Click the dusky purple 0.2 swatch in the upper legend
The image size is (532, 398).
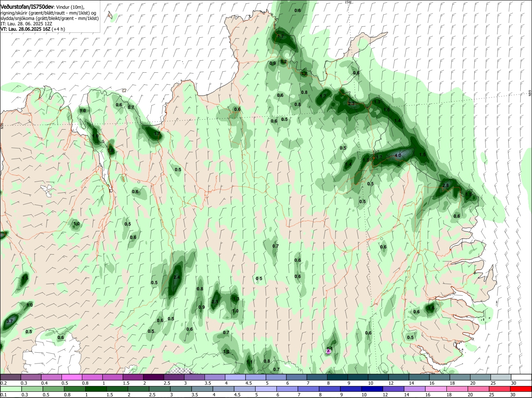pyautogui.click(x=10, y=377)
